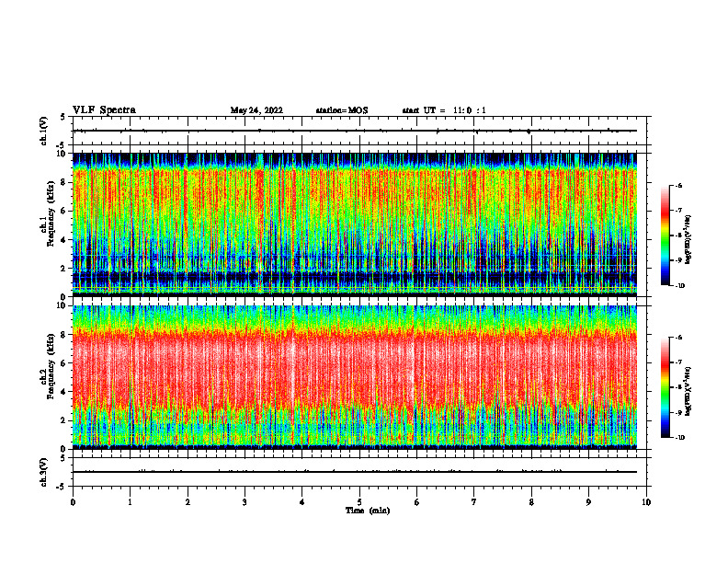Click the "ch.3(V)" waveform axis label
This screenshot has width=728, height=563.
(x=43, y=472)
